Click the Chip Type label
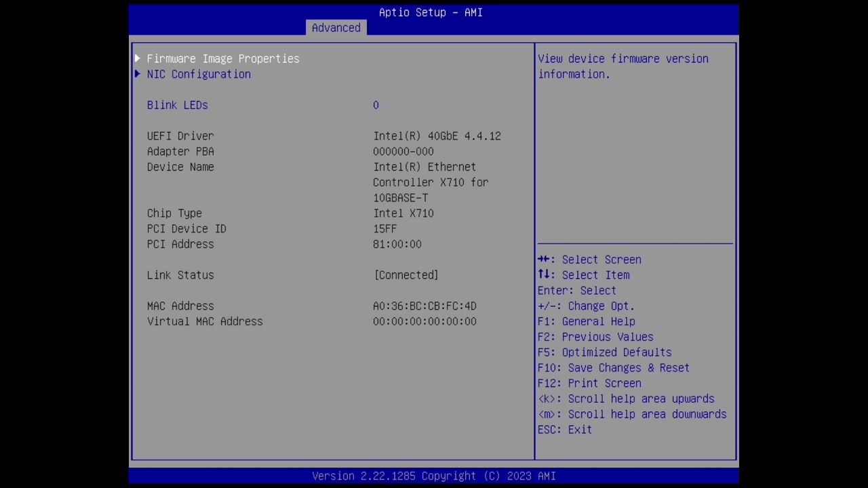The image size is (868, 488). [174, 213]
